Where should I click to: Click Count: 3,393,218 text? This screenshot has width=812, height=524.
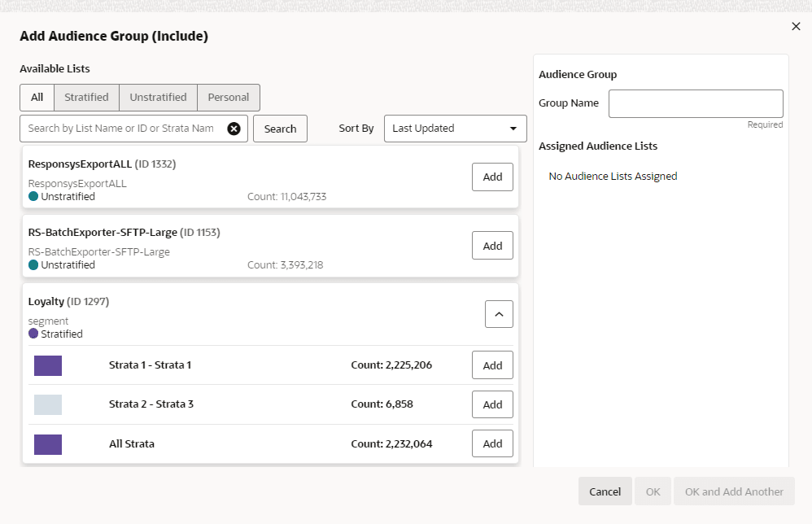[x=286, y=265]
